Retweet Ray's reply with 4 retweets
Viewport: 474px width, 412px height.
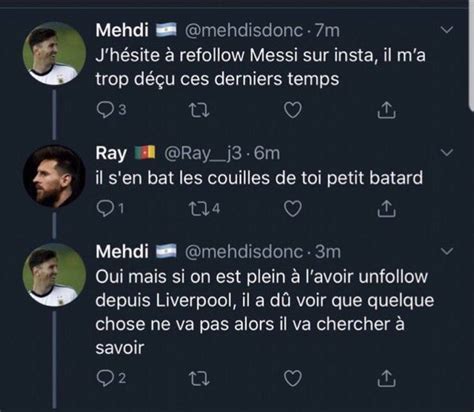click(199, 209)
